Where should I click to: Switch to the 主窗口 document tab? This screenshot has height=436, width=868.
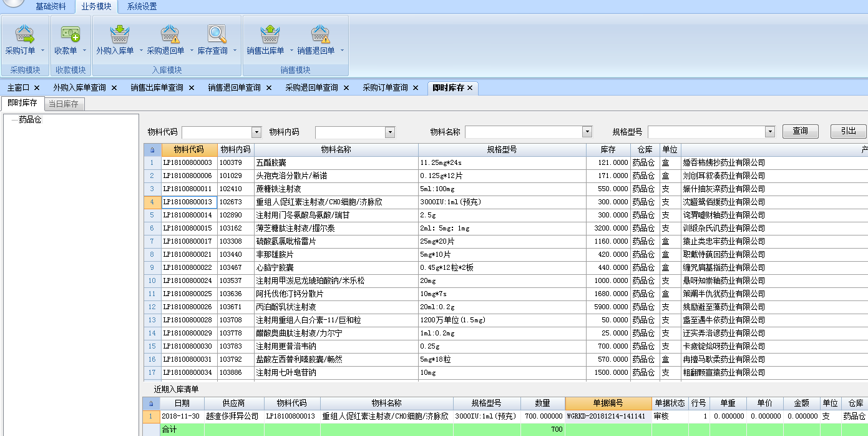19,88
